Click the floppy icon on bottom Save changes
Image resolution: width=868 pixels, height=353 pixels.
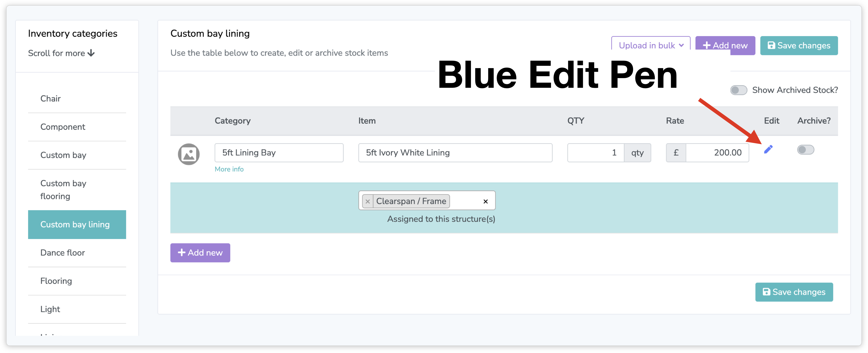point(766,292)
